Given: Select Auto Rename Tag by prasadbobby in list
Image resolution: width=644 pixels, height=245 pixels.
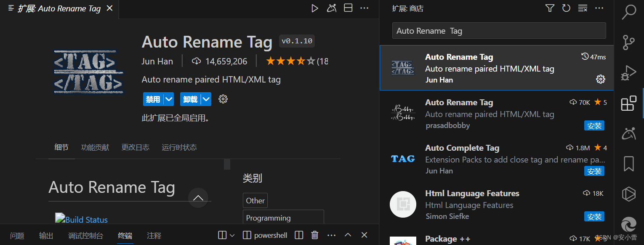Looking at the screenshot, I should 497,113.
